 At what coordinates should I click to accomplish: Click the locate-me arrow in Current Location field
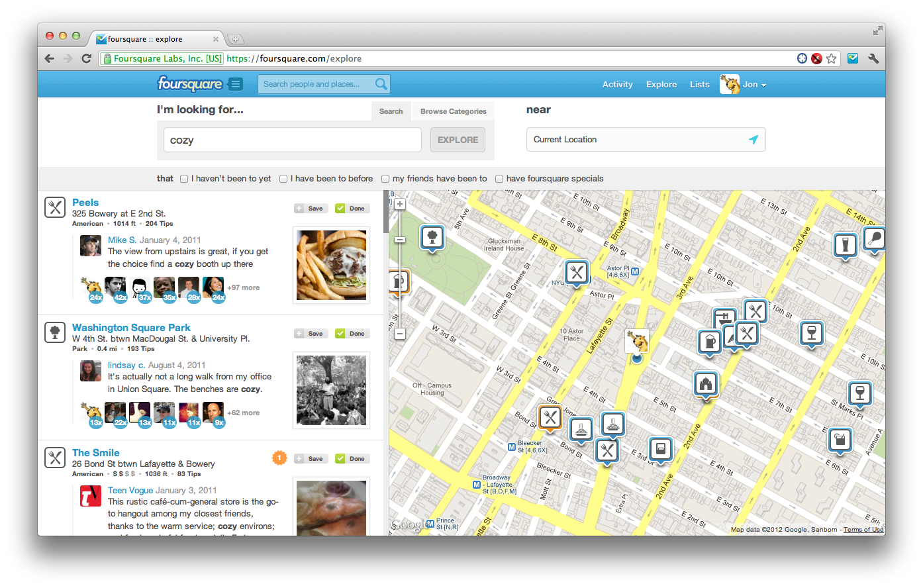[753, 140]
